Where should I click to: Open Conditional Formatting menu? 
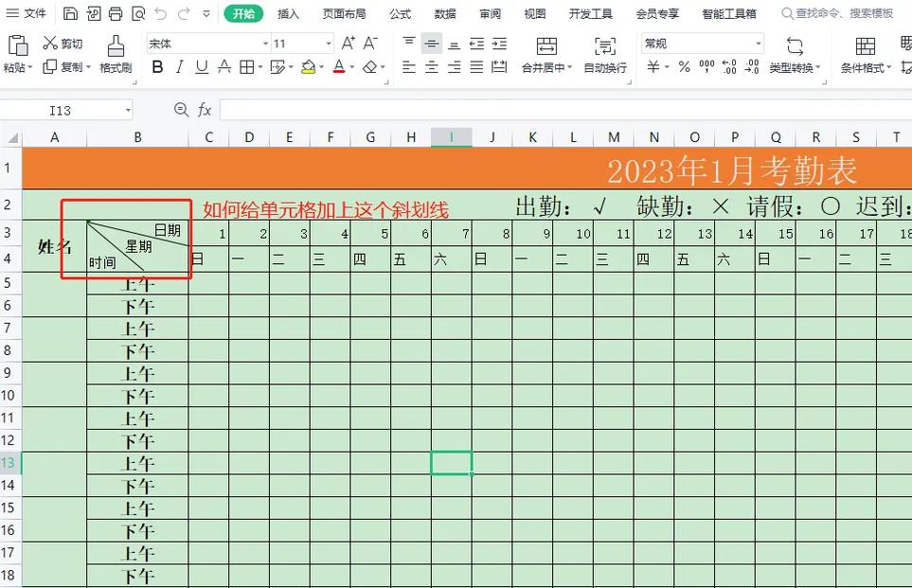(866, 55)
